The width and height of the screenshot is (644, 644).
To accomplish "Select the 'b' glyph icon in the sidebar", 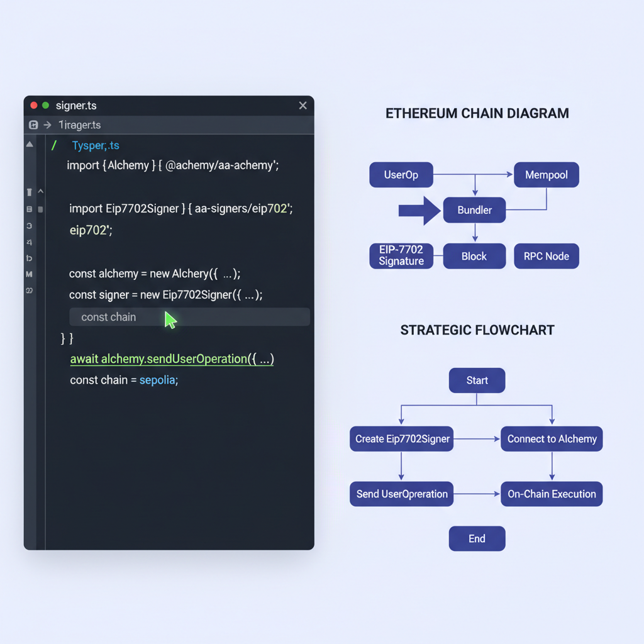I will [29, 258].
